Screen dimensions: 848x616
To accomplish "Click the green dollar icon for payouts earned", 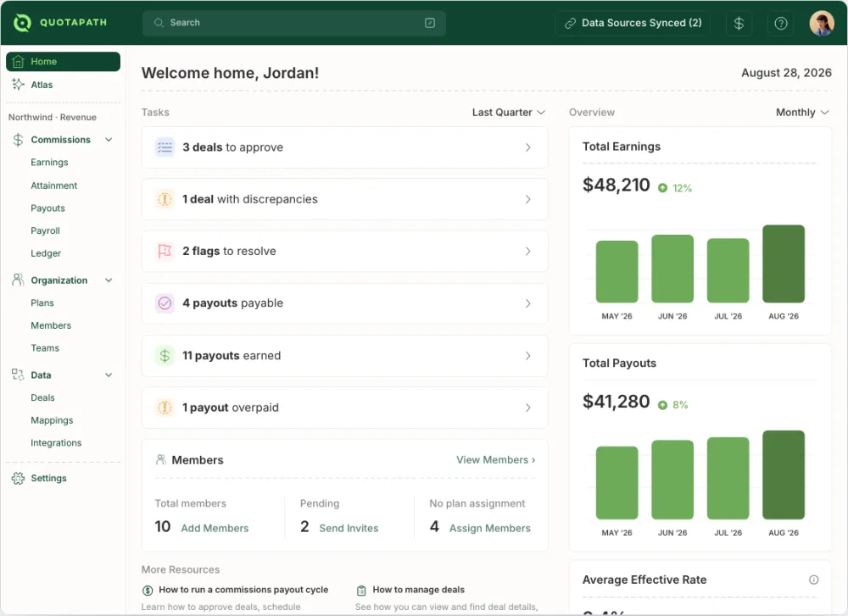I will click(x=165, y=356).
